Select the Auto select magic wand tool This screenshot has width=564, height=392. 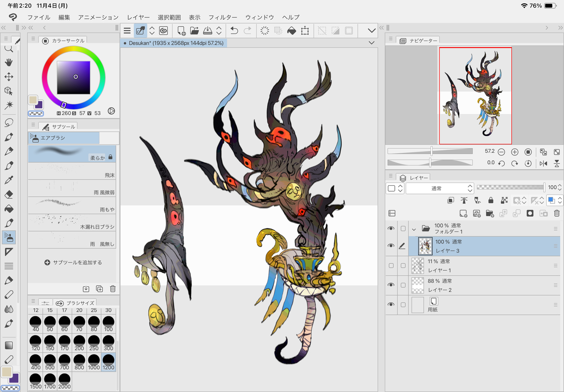pyautogui.click(x=8, y=105)
